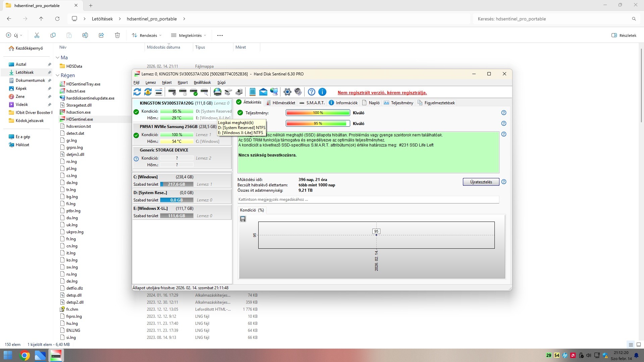Viewport: 644px width, 362px height.
Task: Open the email report envelope icon
Action: (263, 92)
